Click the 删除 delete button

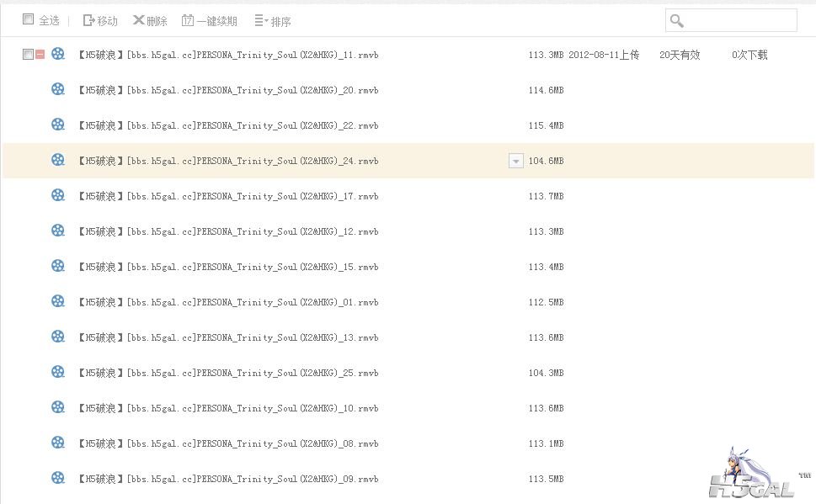coord(150,20)
